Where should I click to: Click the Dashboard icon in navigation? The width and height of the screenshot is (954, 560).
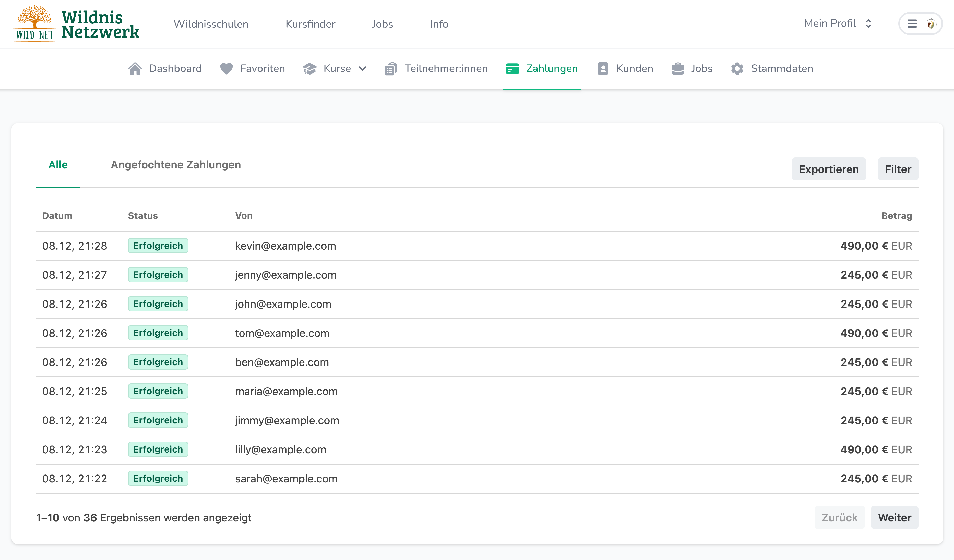tap(136, 69)
